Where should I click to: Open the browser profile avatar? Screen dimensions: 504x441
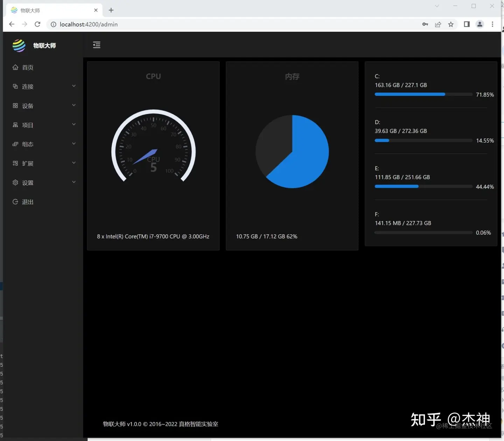click(480, 24)
